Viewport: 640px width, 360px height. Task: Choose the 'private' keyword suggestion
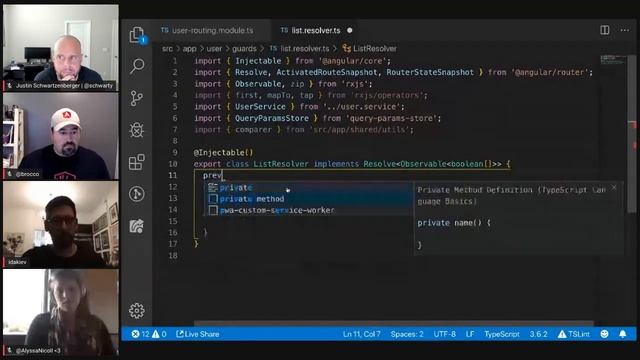tap(308, 187)
